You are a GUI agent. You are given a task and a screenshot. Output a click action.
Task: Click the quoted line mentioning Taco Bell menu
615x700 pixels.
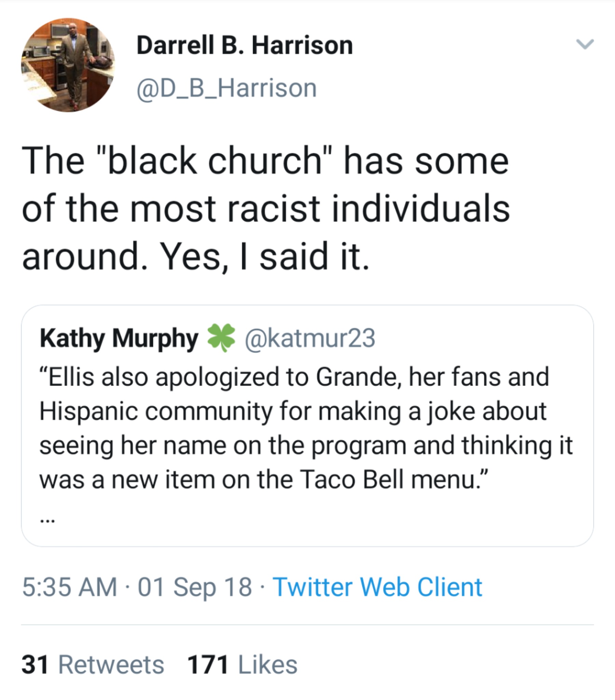(x=264, y=480)
